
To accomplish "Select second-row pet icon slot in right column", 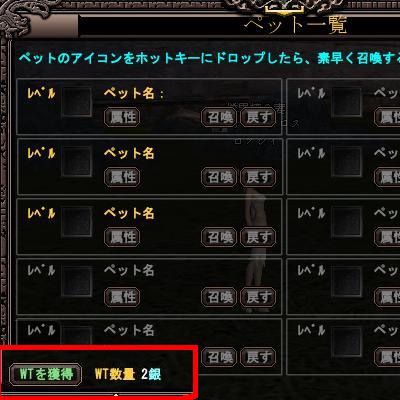I will pos(347,162).
